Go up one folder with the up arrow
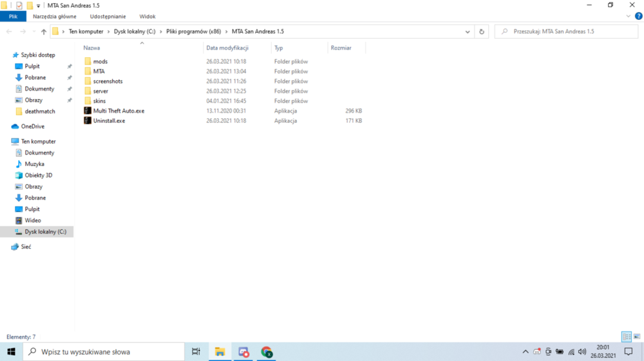 pyautogui.click(x=44, y=32)
